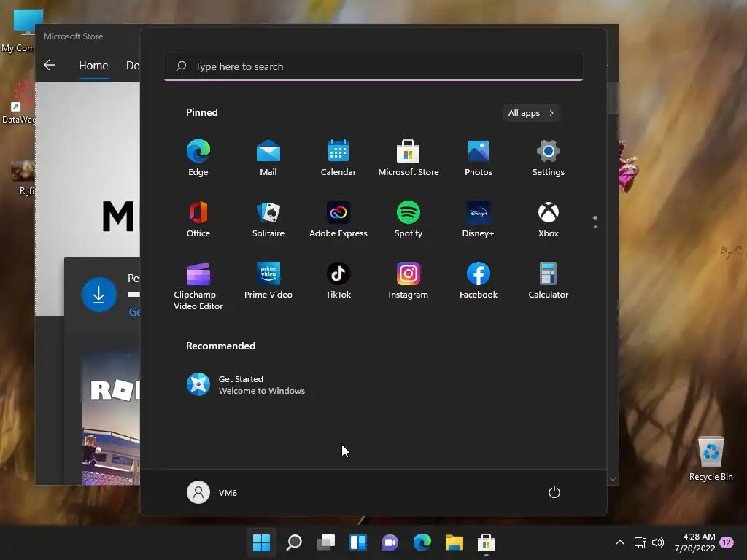The width and height of the screenshot is (747, 560).
Task: Open the Edge pinned app
Action: 198,158
